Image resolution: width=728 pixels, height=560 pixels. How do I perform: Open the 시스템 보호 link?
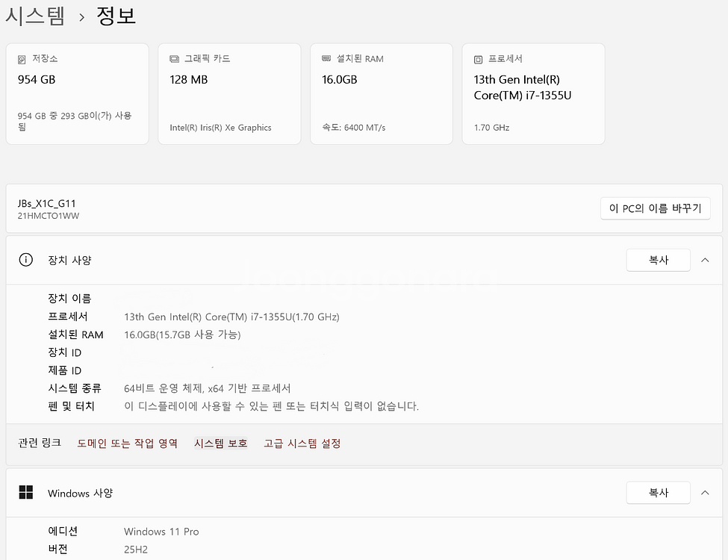220,444
